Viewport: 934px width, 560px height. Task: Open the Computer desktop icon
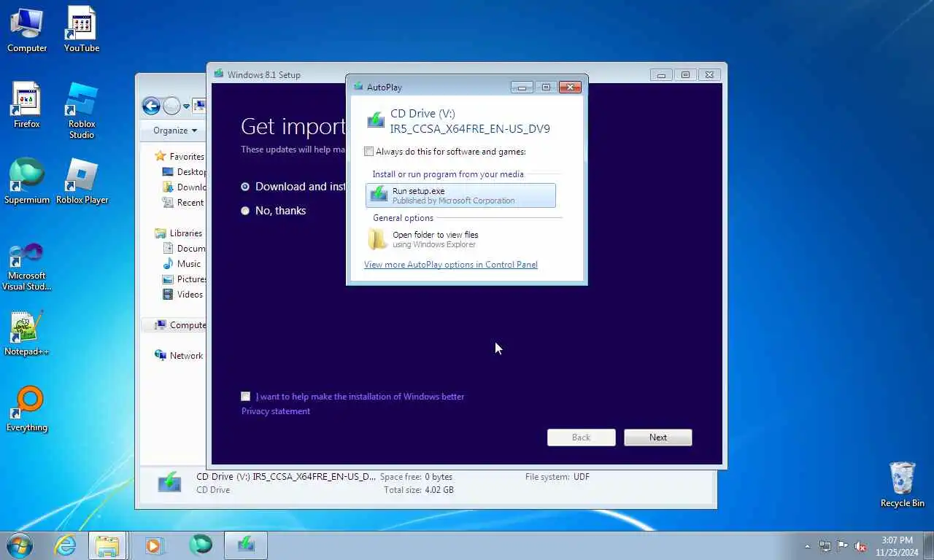27,29
